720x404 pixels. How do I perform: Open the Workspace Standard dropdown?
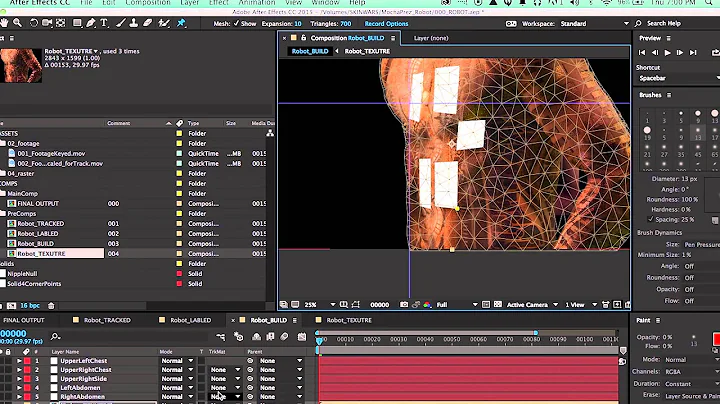pos(595,23)
